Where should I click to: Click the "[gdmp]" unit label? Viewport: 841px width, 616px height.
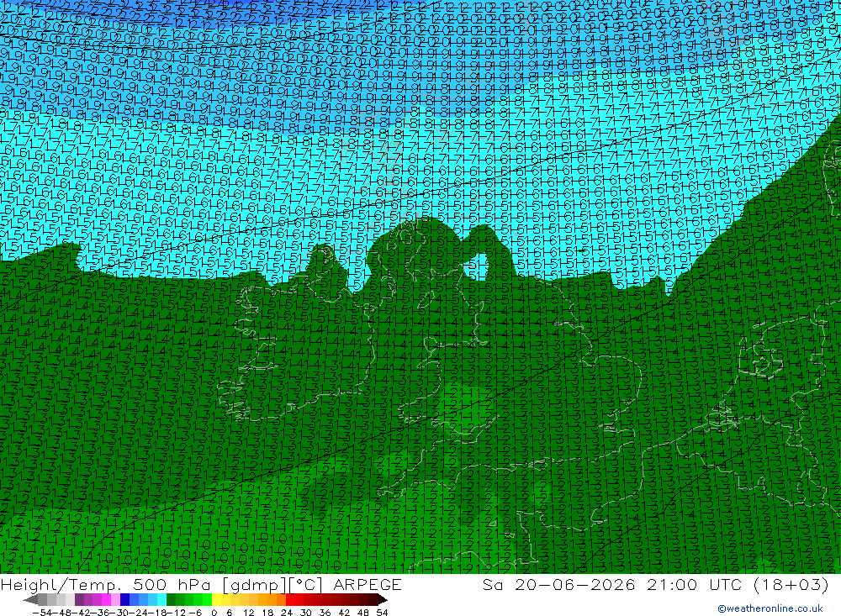(252, 584)
